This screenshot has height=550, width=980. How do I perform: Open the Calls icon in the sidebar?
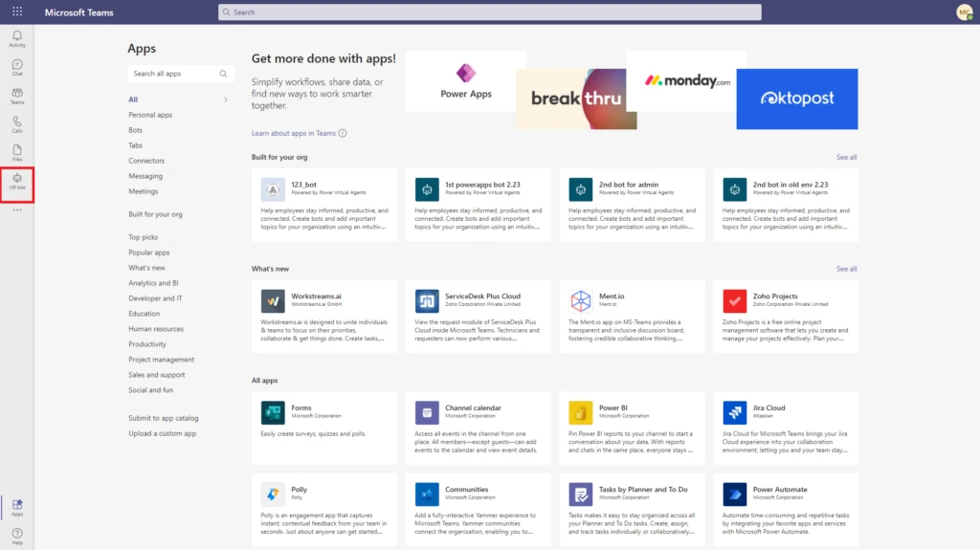pyautogui.click(x=17, y=124)
